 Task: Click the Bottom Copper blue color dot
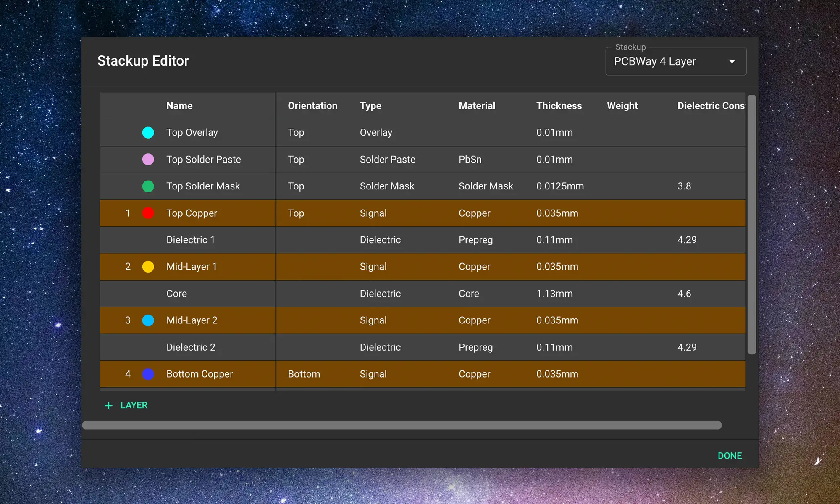pos(148,374)
